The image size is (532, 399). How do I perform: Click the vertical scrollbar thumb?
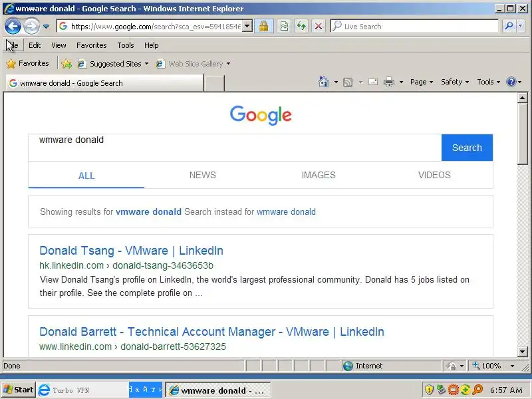tap(522, 134)
